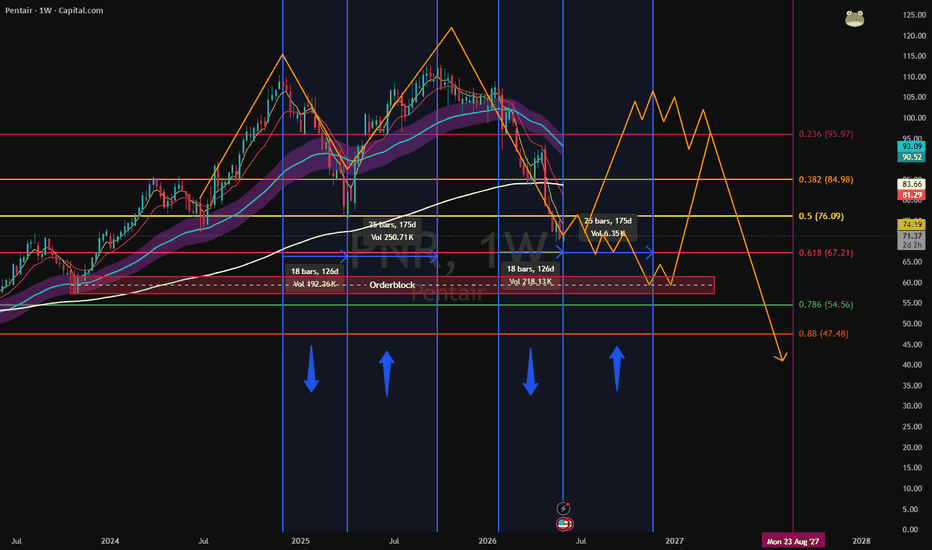Screen dimensions: 932x550
Task: Select the 0.382 (84.98) Fibonacci label
Action: click(x=826, y=180)
